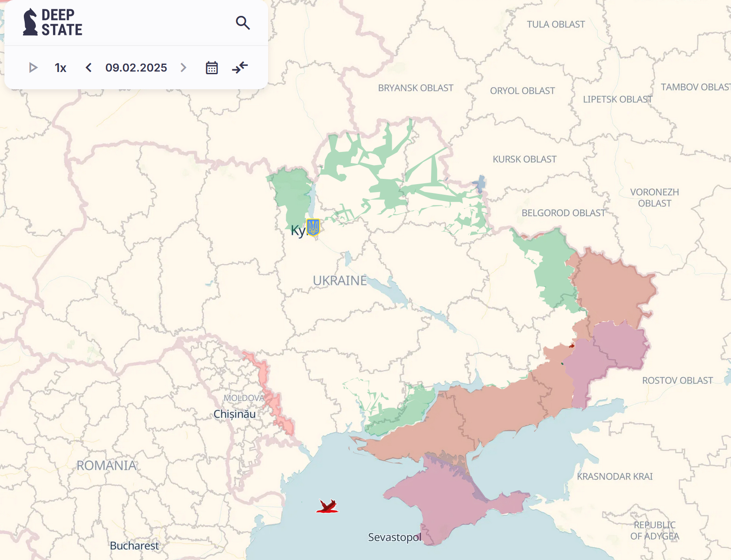Viewport: 731px width, 560px height.
Task: Click the Chișinău city label
Action: coord(235,414)
